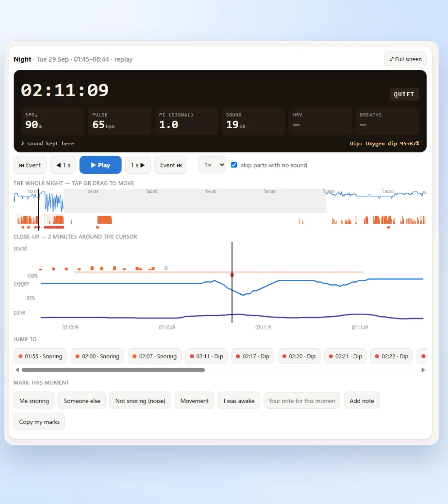
Task: Click the 02:11:09 clock display
Action: coord(65,90)
